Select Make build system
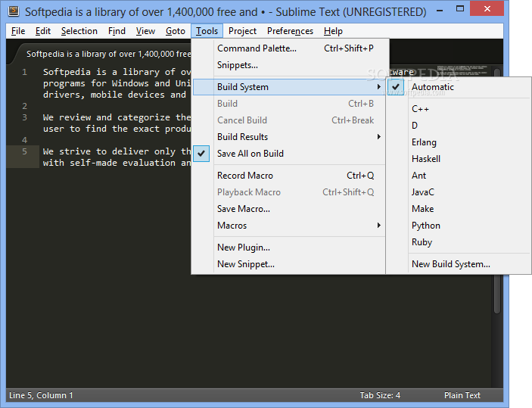Image resolution: width=532 pixels, height=408 pixels. coord(459,209)
